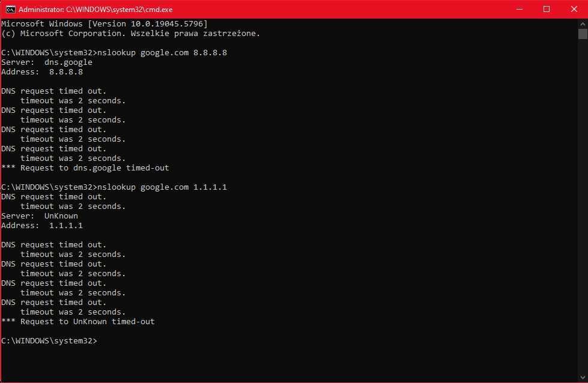Click the Request to UnKnown timed-out message

click(78, 321)
